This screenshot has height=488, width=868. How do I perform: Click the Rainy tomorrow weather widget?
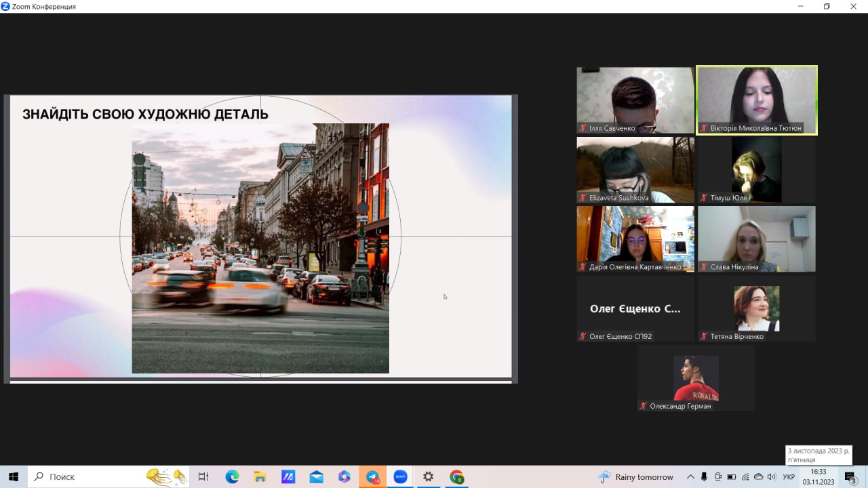[x=636, y=476]
